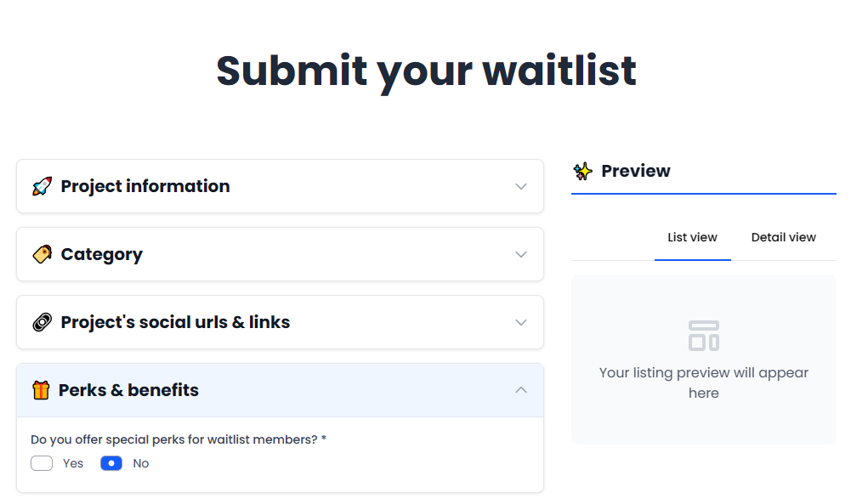The image size is (851, 504).
Task: Click the Category section title
Action: (x=101, y=254)
